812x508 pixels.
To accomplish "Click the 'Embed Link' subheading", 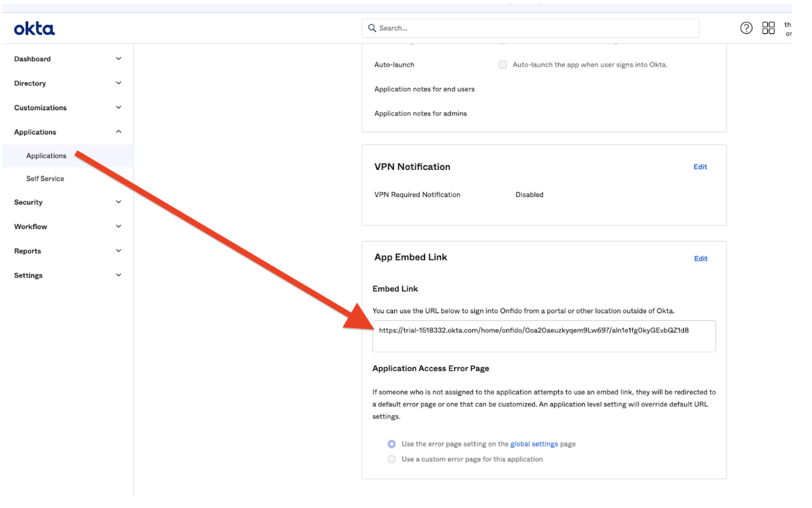I will click(396, 289).
